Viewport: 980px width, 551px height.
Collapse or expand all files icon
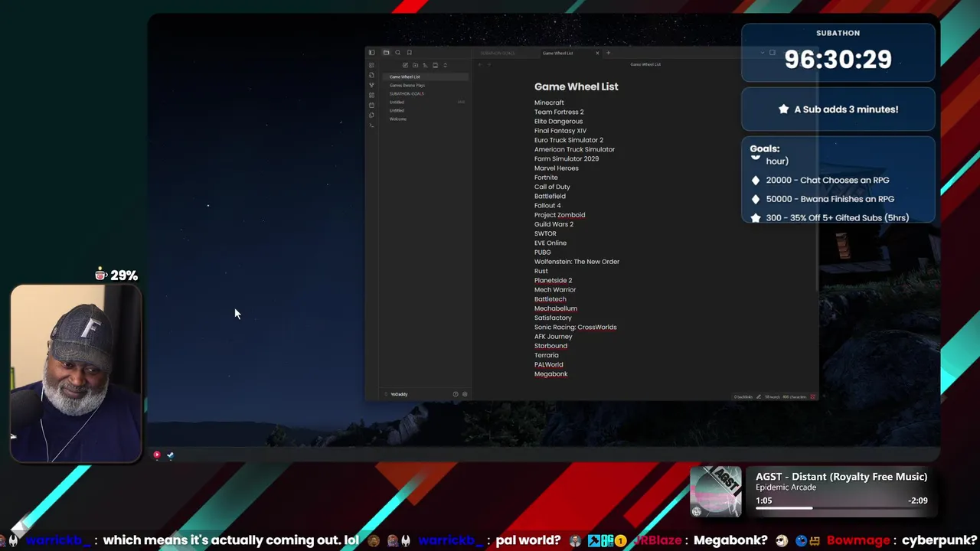click(445, 65)
